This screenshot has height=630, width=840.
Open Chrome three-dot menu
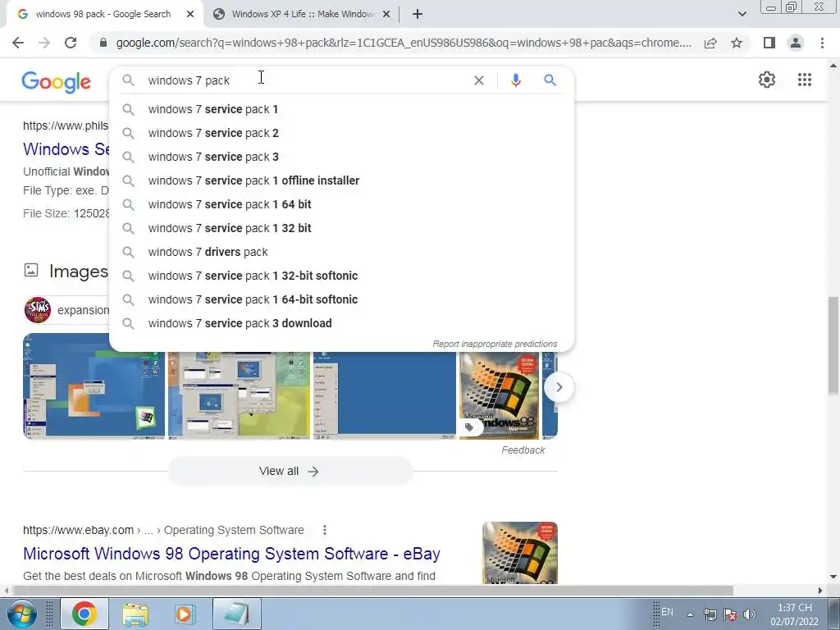822,43
